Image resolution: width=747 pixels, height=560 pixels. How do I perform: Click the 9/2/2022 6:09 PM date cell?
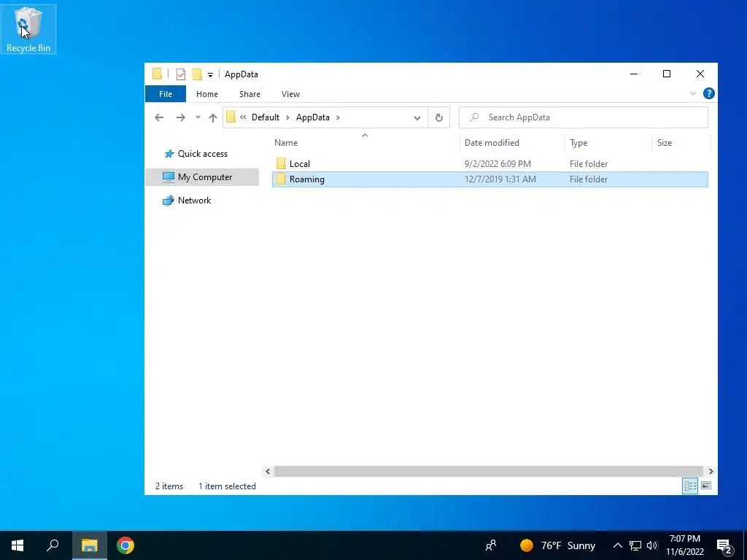pos(498,164)
